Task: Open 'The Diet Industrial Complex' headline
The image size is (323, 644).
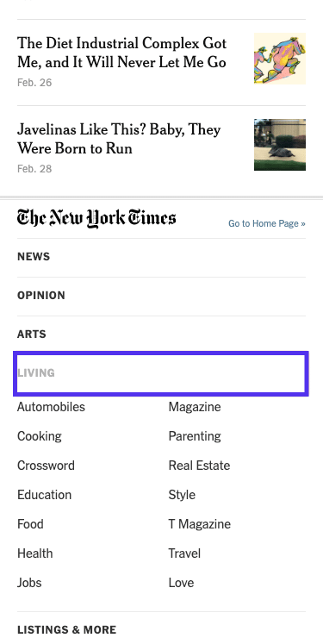Action: [x=122, y=53]
